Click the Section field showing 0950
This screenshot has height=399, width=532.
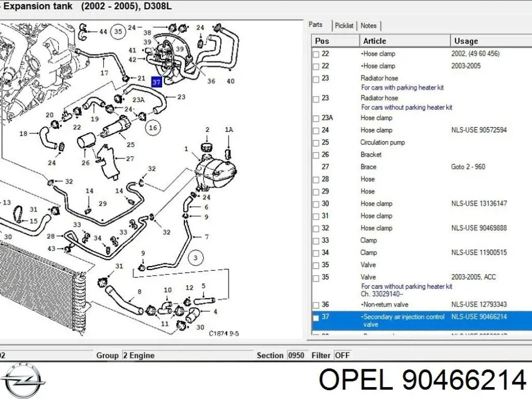pyautogui.click(x=297, y=355)
